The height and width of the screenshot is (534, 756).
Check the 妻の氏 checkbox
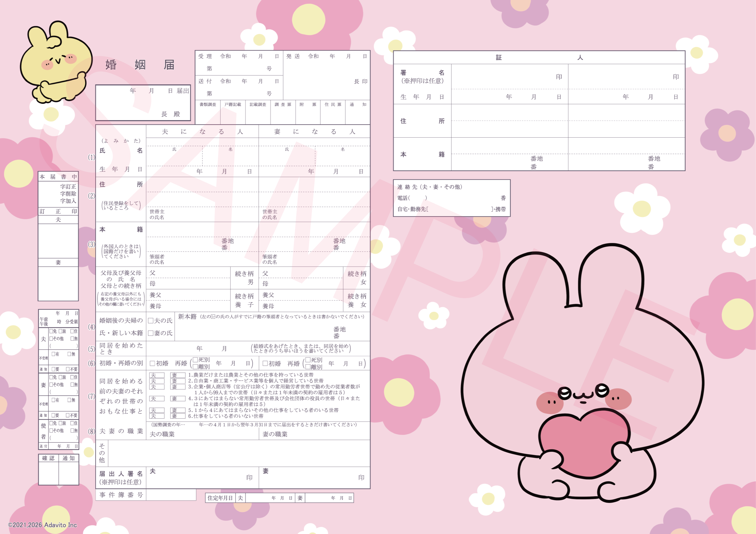[151, 333]
